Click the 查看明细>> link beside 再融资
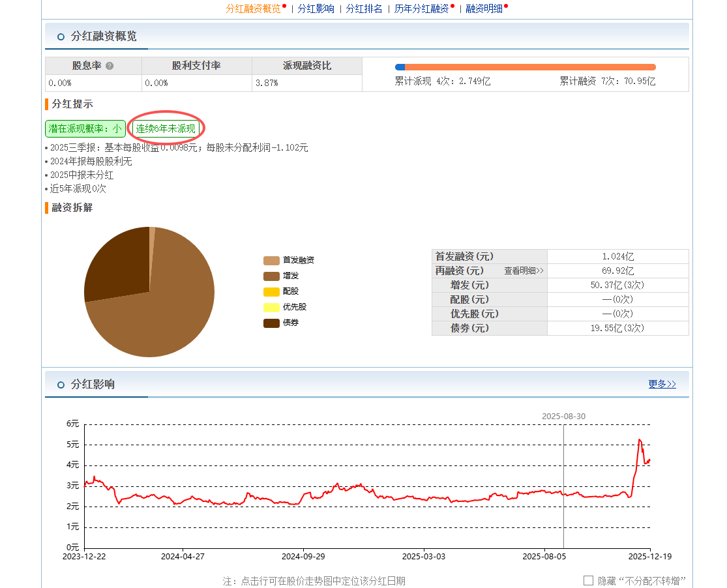The image size is (727, 588). [x=524, y=271]
